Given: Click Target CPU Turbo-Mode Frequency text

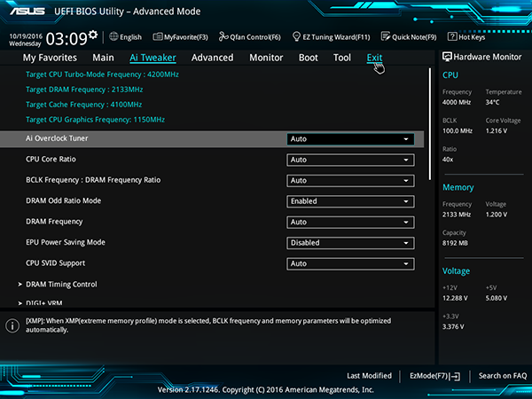Looking at the screenshot, I should click(102, 74).
